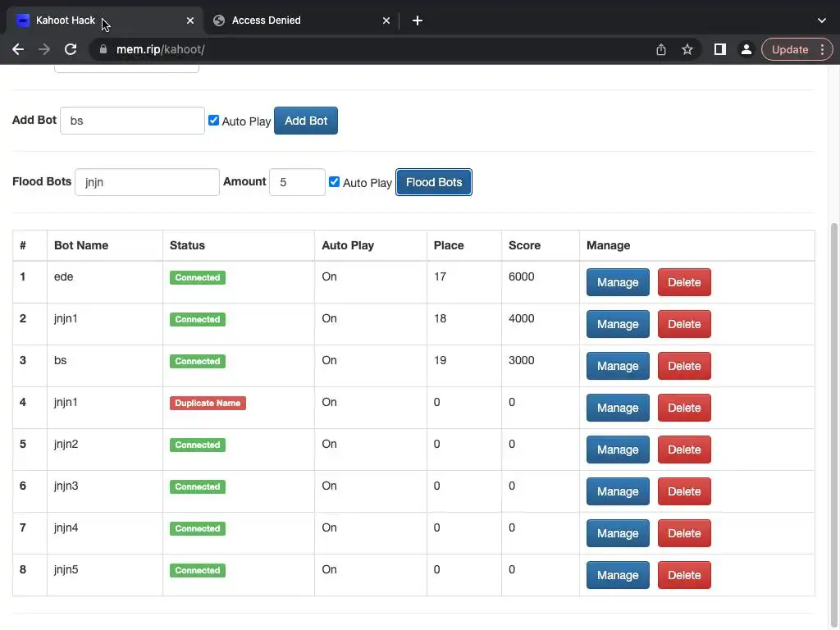
Task: Toggle Auto Play for Flood Bots
Action: click(335, 181)
